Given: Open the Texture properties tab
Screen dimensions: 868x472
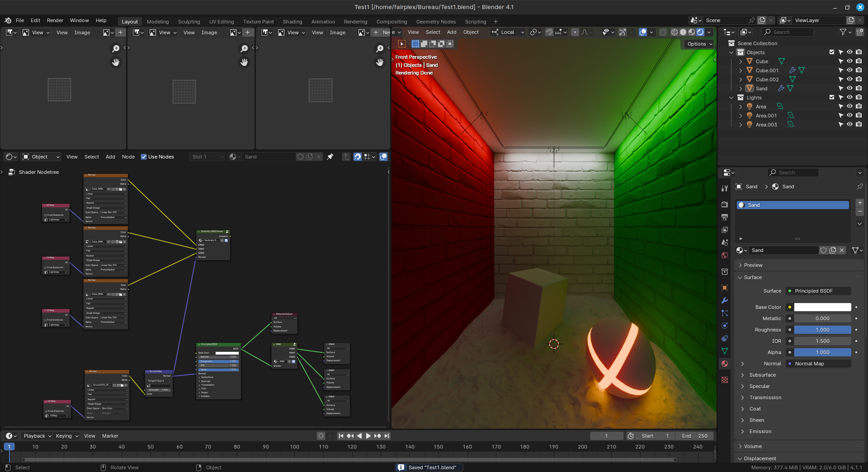Looking at the screenshot, I should [x=725, y=380].
